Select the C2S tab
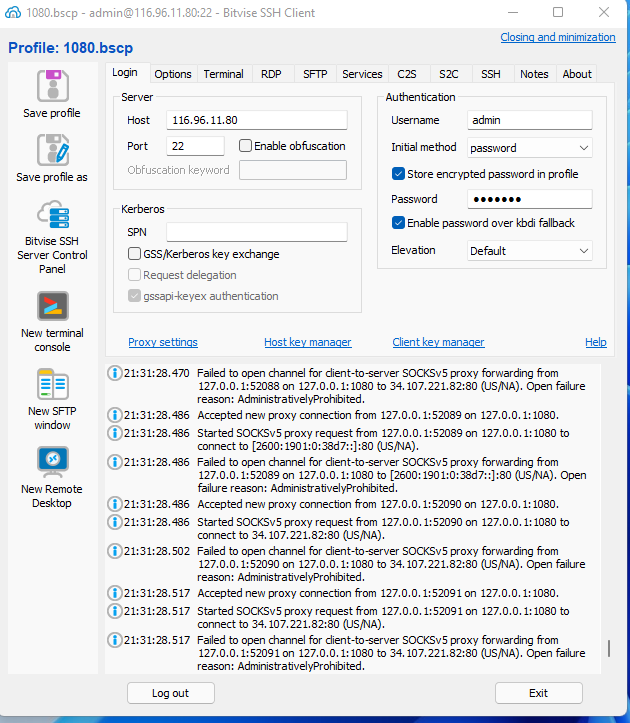 [x=407, y=74]
